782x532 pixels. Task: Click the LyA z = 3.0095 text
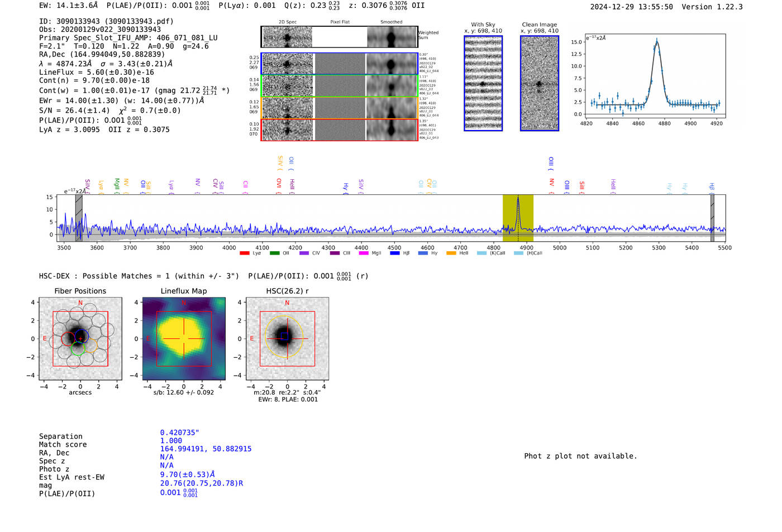pyautogui.click(x=69, y=130)
